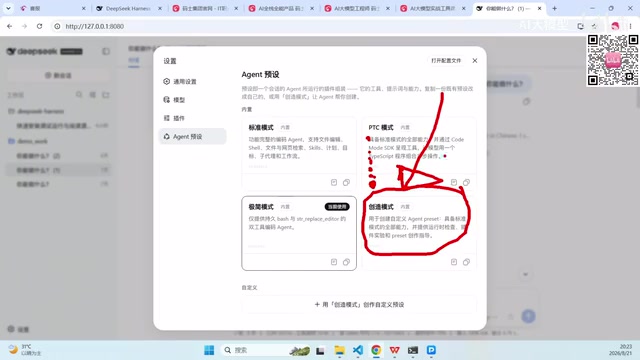This screenshot has height=360, width=640.
Task: Open the 通用设置 section
Action: tap(192, 82)
